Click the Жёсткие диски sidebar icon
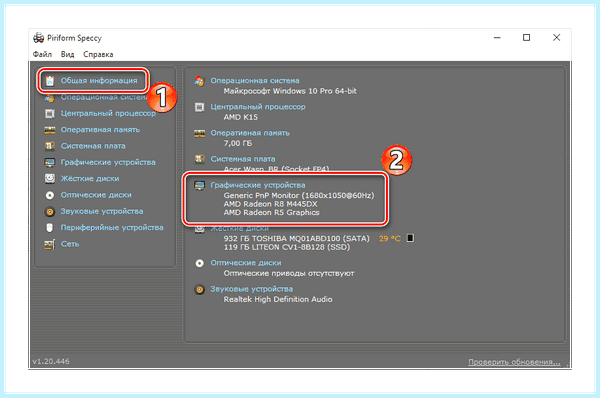This screenshot has height=398, width=600. click(x=50, y=179)
